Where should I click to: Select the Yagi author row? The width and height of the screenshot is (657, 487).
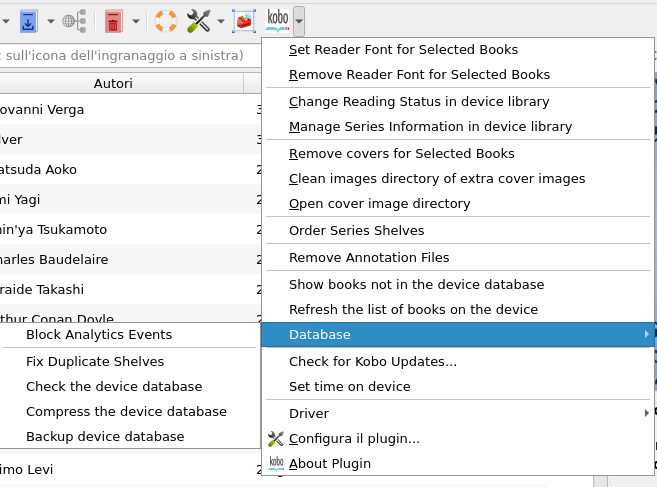click(x=130, y=199)
